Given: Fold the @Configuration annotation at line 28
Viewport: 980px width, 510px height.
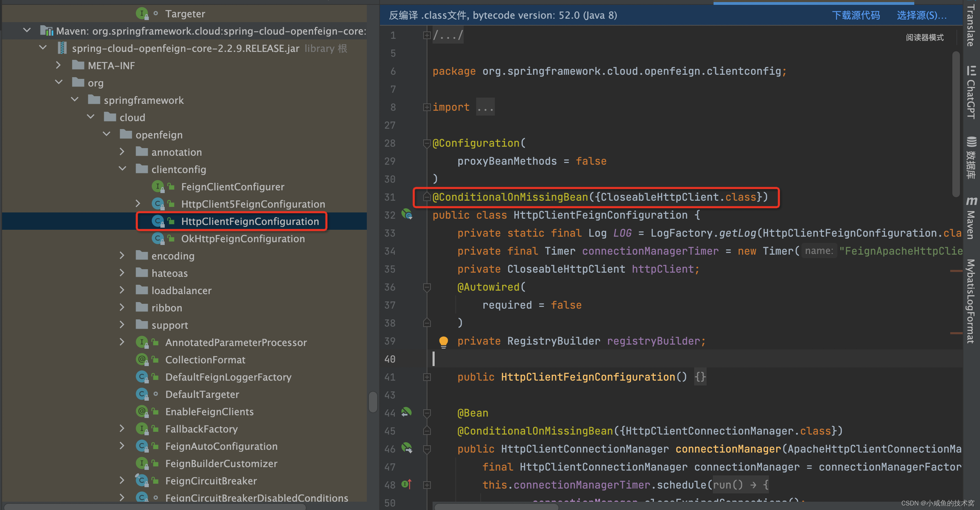Looking at the screenshot, I should click(x=426, y=143).
